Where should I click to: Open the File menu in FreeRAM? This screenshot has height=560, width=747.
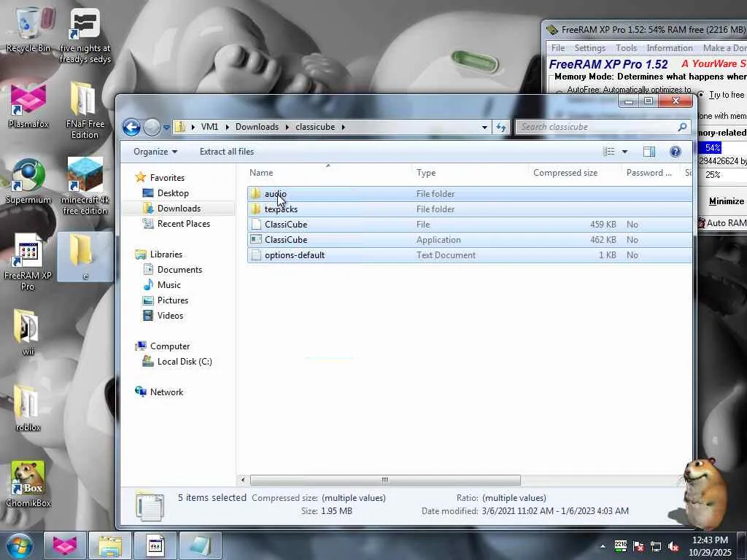click(558, 48)
